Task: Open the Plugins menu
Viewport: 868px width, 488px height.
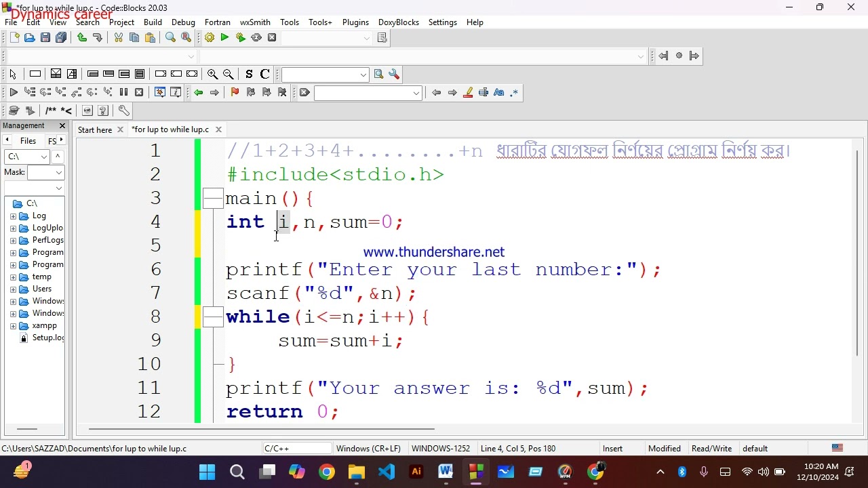Action: point(355,22)
